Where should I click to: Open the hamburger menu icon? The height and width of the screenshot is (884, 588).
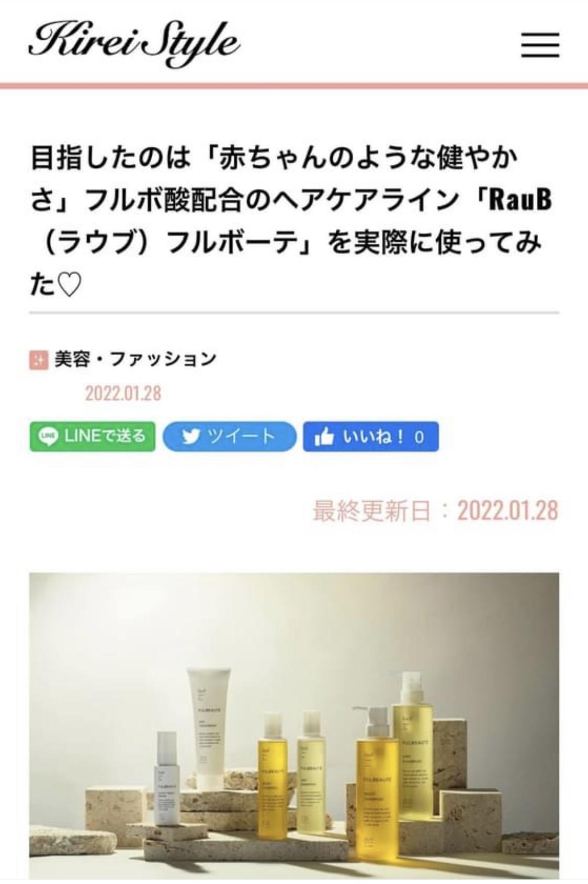point(540,45)
